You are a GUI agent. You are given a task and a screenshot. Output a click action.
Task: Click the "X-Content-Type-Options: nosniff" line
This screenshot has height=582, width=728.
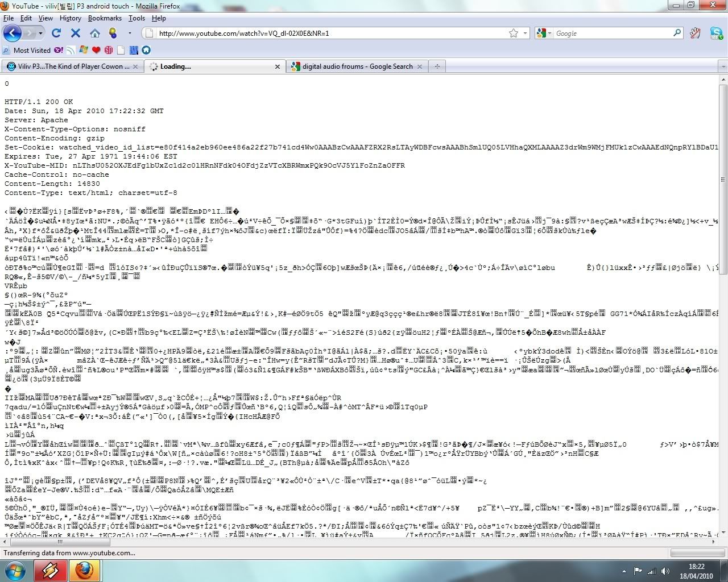75,129
